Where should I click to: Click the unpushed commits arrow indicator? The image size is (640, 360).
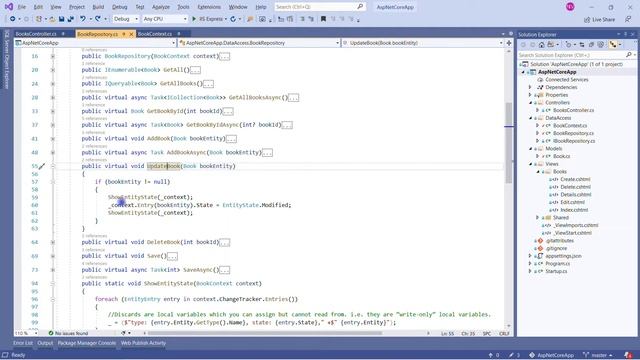494,355
